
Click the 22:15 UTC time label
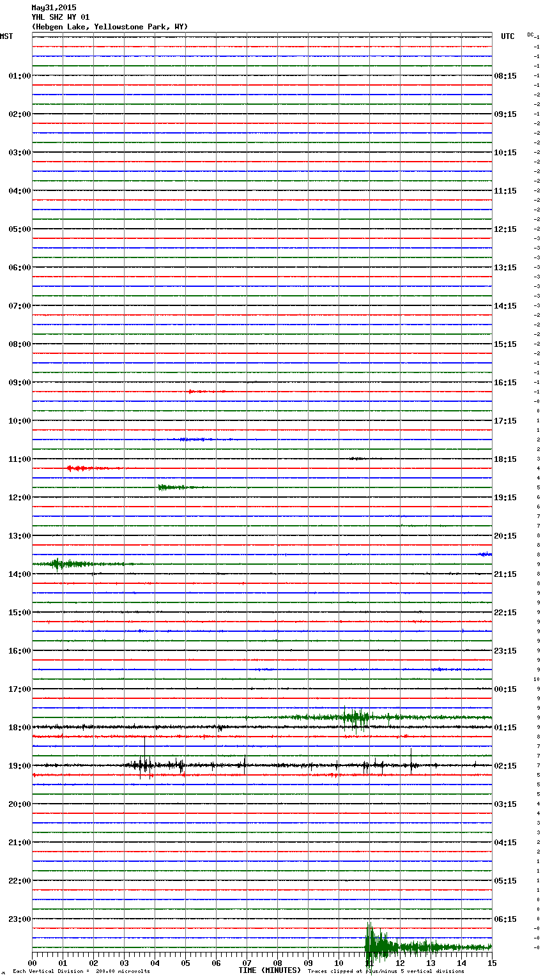505,613
